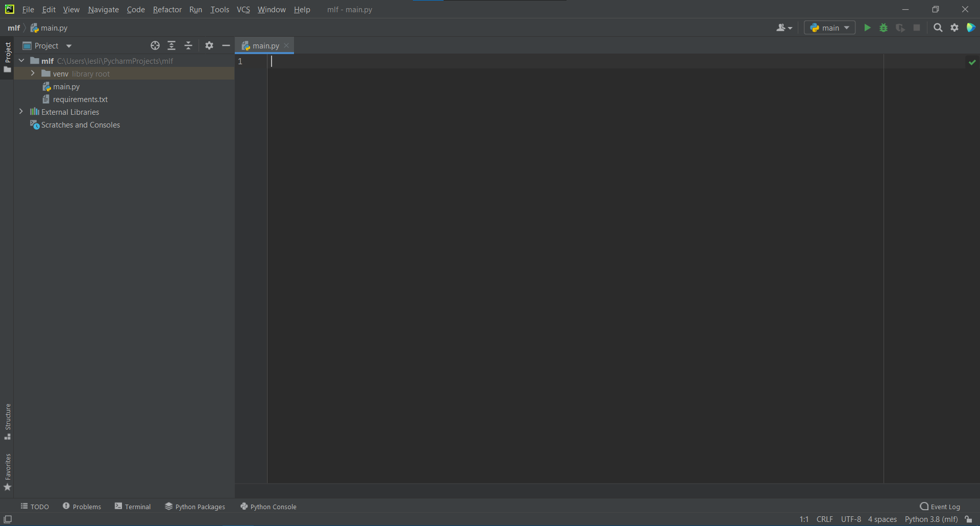Viewport: 980px width, 526px height.
Task: Open the Terminal tool window
Action: pyautogui.click(x=133, y=507)
